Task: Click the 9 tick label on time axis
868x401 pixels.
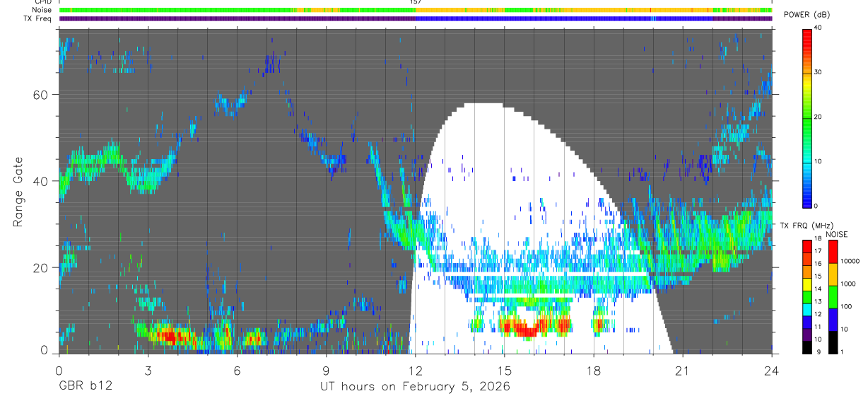Action: (327, 370)
